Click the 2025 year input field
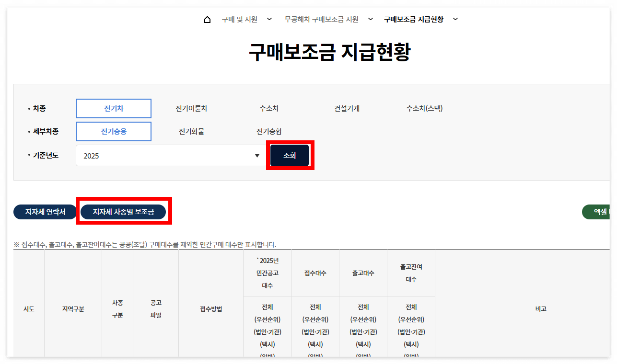Viewport: 617px width, 364px height. 144,155
